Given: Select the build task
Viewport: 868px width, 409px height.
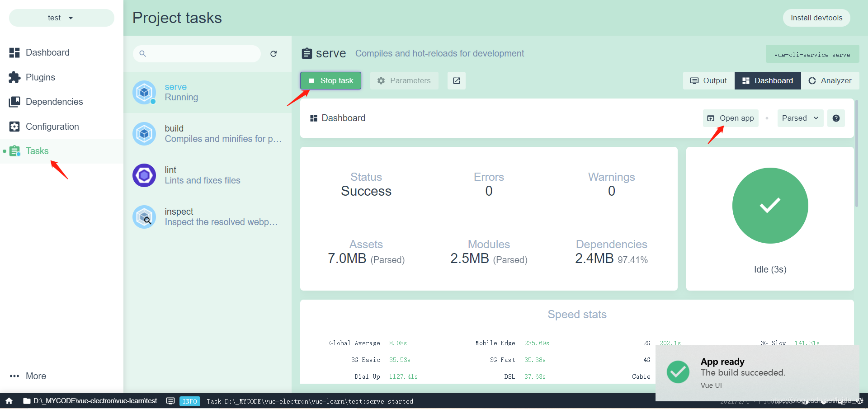Looking at the screenshot, I should point(208,134).
